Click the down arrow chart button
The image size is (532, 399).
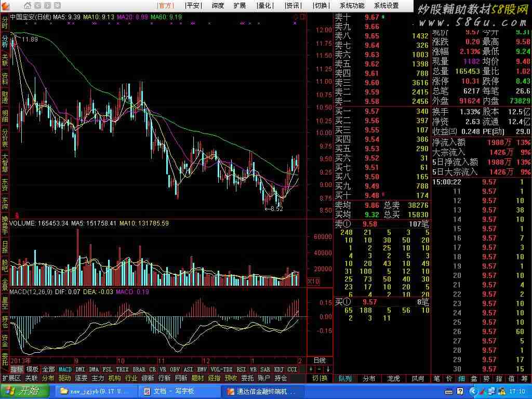[328, 369]
